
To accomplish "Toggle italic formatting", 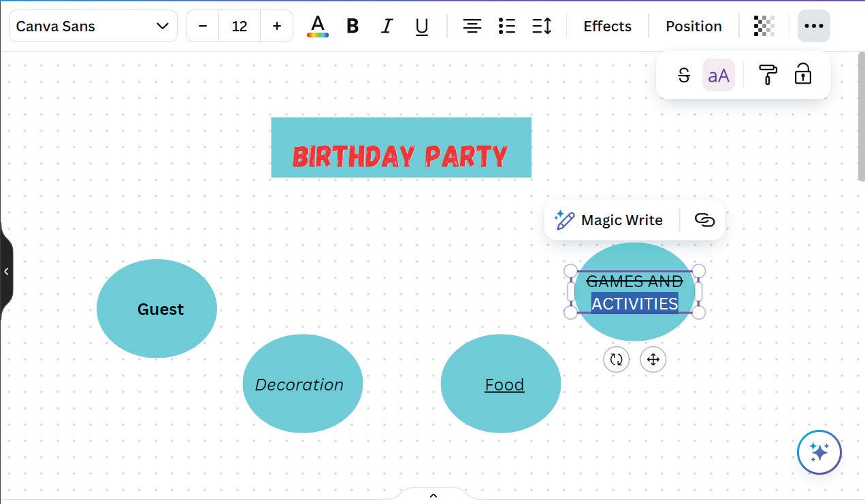I will 387,26.
